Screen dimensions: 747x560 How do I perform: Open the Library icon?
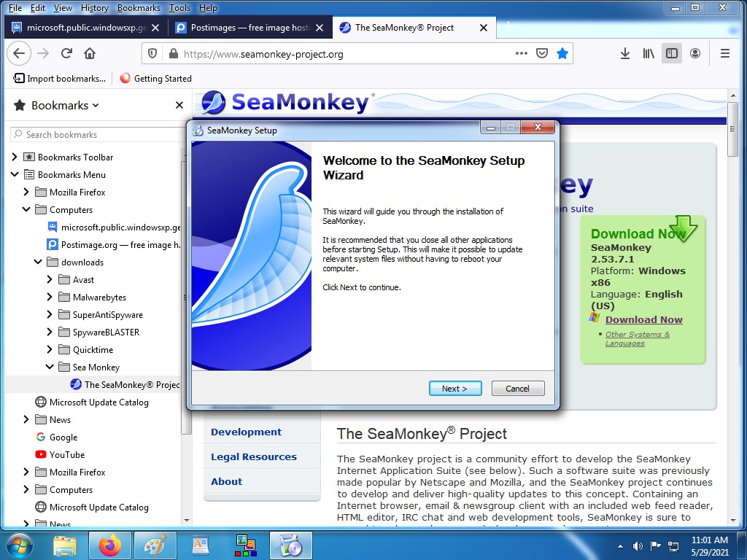(649, 53)
